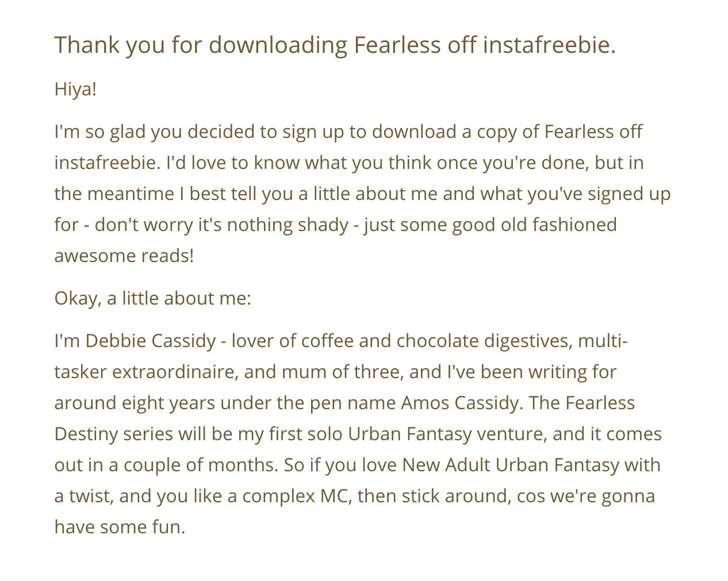
Task: Click the name "Debbie Cassidy"
Action: click(151, 341)
